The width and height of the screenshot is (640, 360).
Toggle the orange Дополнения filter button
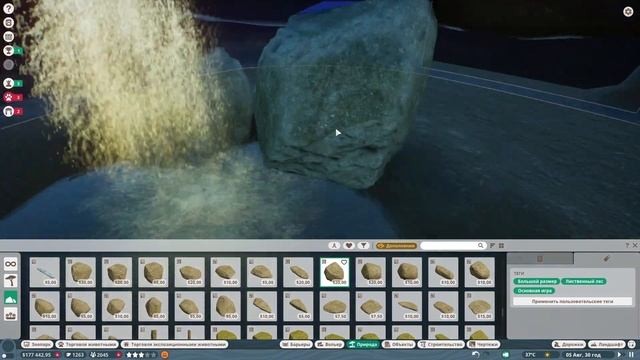click(x=396, y=246)
